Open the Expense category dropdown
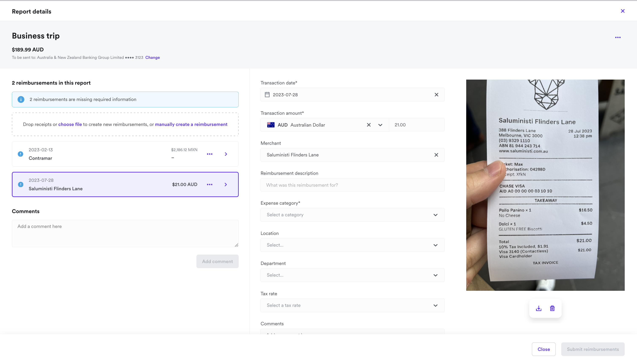Screen dimensions: 637x364 353,215
